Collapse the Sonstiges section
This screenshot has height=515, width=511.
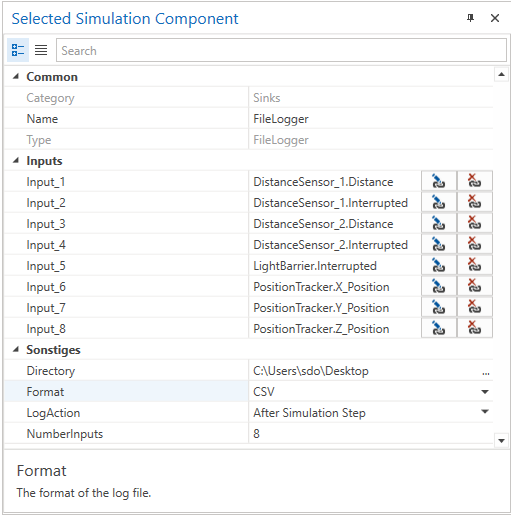pyautogui.click(x=16, y=350)
